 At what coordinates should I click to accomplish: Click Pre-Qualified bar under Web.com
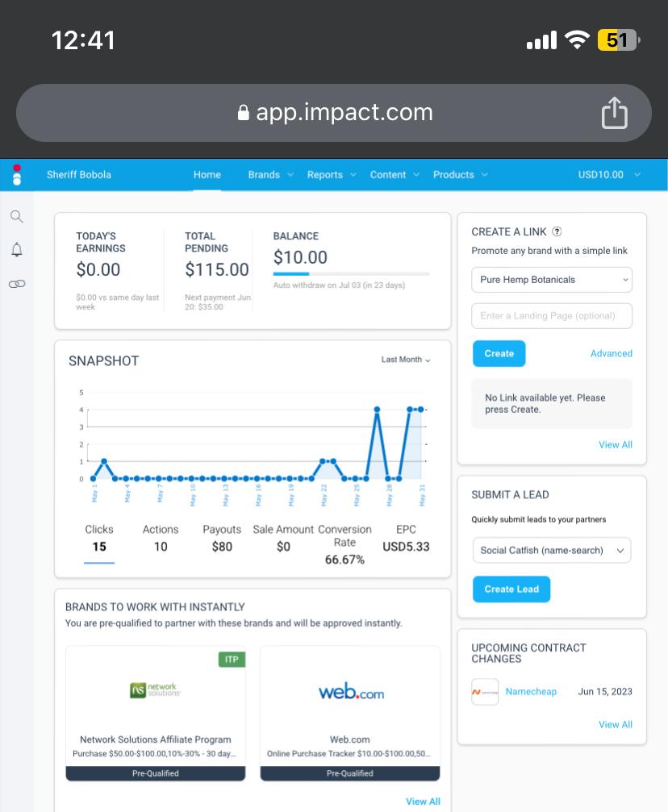[x=350, y=773]
